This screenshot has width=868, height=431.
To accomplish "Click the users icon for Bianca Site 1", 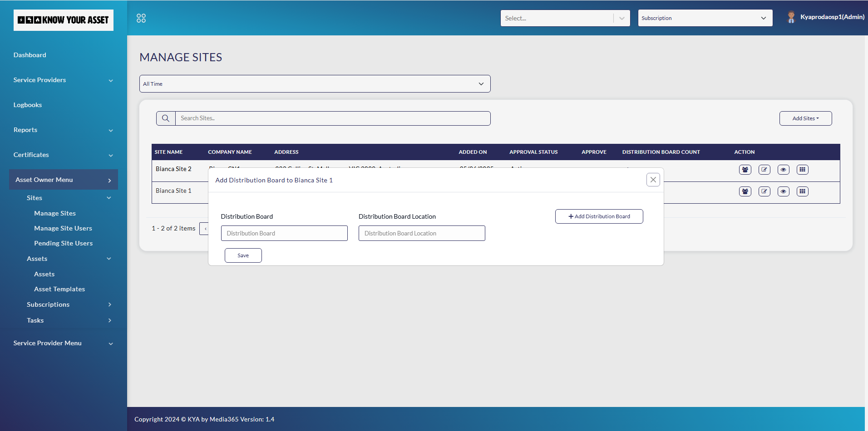I will 745,191.
